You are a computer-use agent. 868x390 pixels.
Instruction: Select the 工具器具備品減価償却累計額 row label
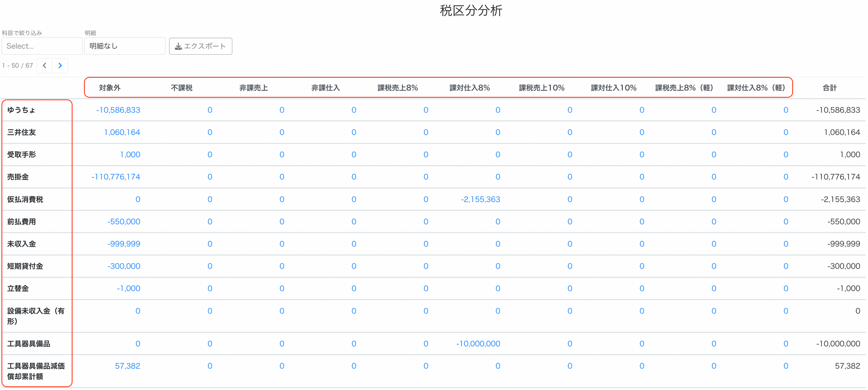coord(36,371)
